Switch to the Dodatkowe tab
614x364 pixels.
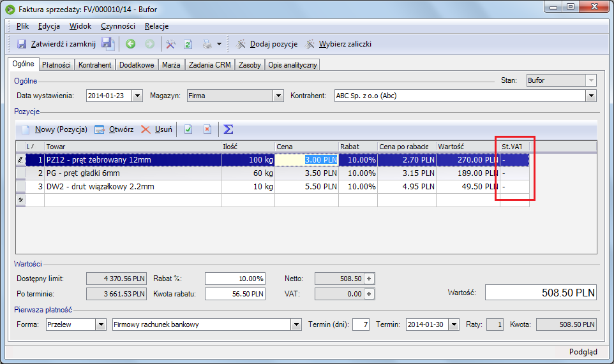point(137,65)
